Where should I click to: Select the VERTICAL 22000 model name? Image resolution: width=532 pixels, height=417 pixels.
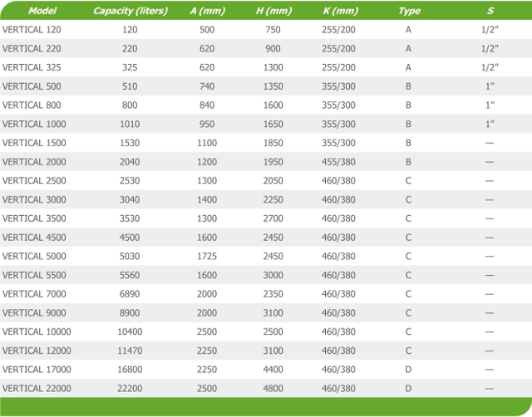(x=37, y=388)
